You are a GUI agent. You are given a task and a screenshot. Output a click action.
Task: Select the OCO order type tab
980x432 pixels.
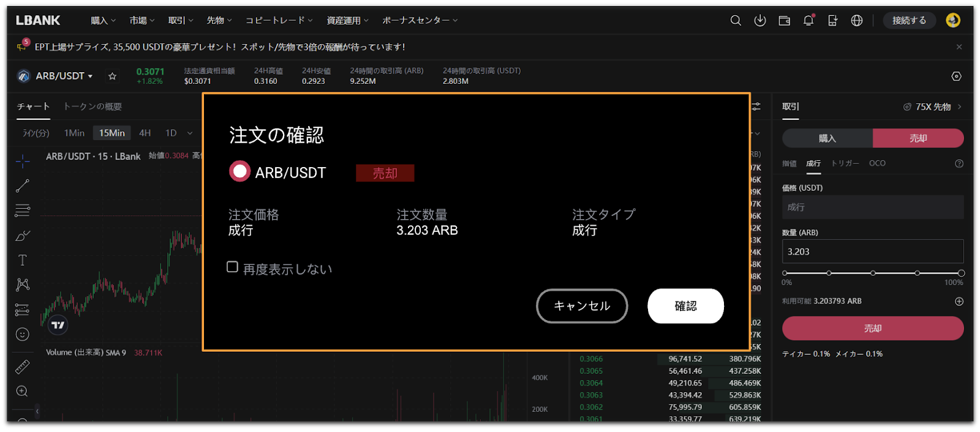(877, 163)
